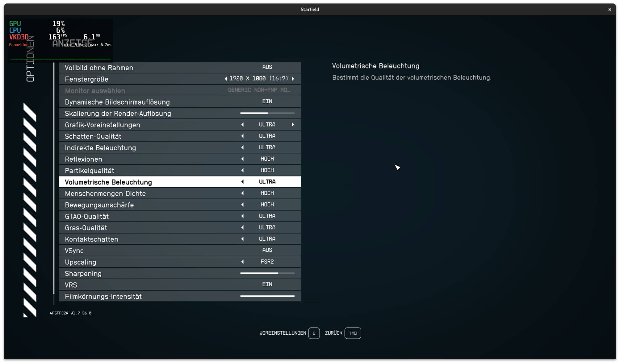Click left arrow for Grafik-Voreinstellungen
The width and height of the screenshot is (620, 364).
pyautogui.click(x=242, y=125)
